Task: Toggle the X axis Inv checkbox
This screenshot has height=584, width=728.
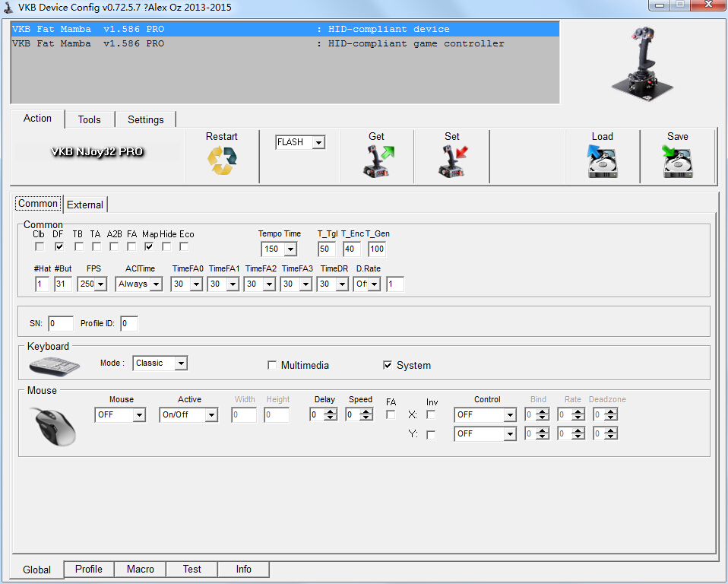Action: [431, 415]
